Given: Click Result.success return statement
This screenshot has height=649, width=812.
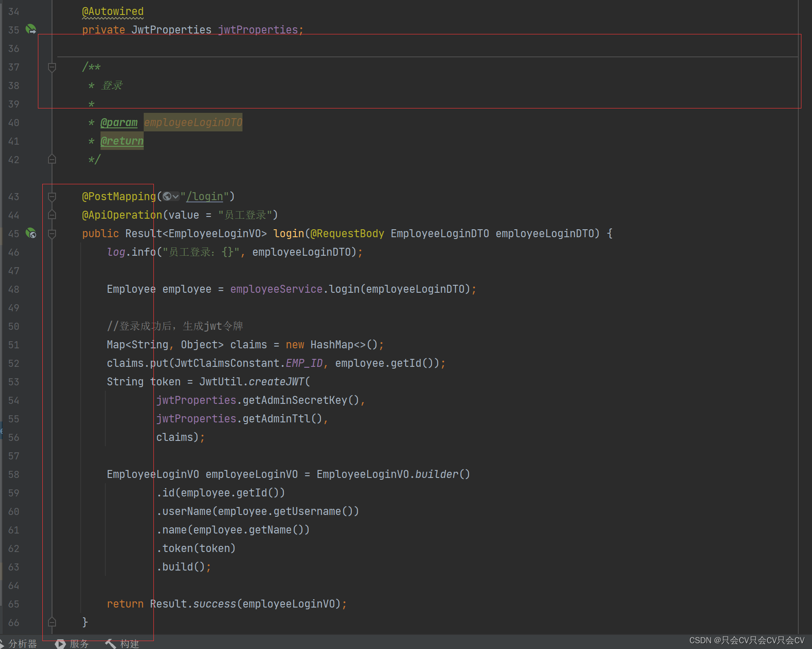Looking at the screenshot, I should pyautogui.click(x=227, y=604).
